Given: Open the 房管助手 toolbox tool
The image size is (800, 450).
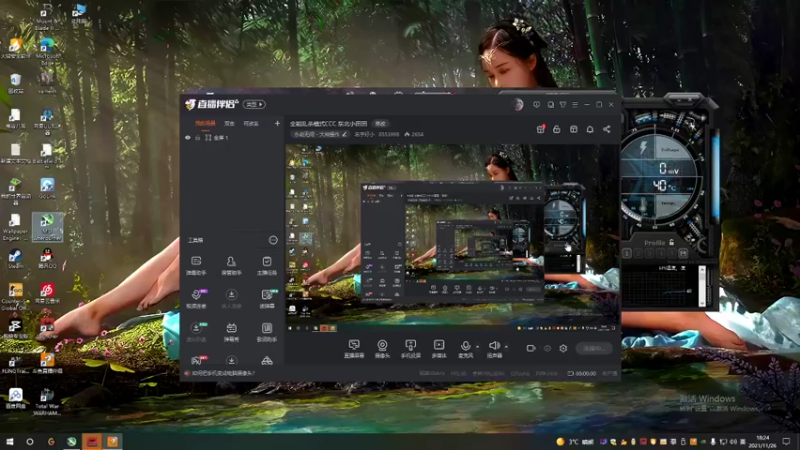Looking at the screenshot, I should [x=231, y=266].
